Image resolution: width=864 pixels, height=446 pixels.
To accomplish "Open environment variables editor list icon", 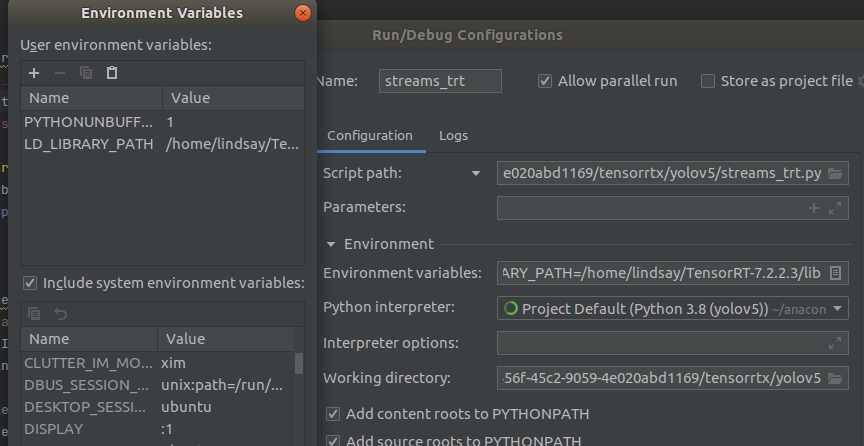I will coord(837,272).
